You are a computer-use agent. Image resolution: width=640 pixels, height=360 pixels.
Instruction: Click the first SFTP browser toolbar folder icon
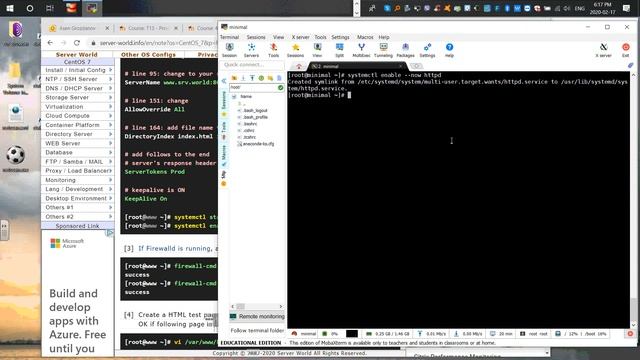click(234, 78)
